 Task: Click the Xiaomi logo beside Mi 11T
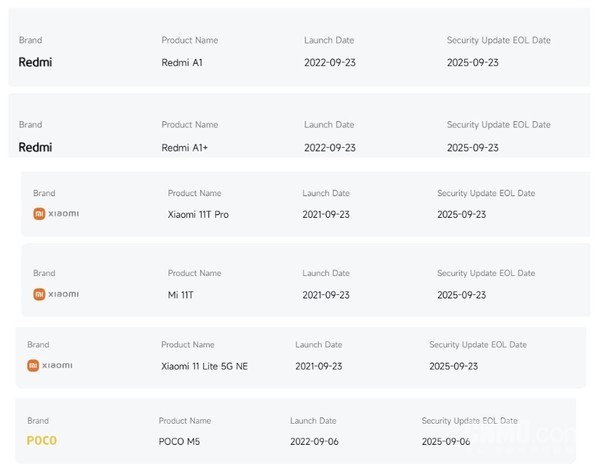56,294
